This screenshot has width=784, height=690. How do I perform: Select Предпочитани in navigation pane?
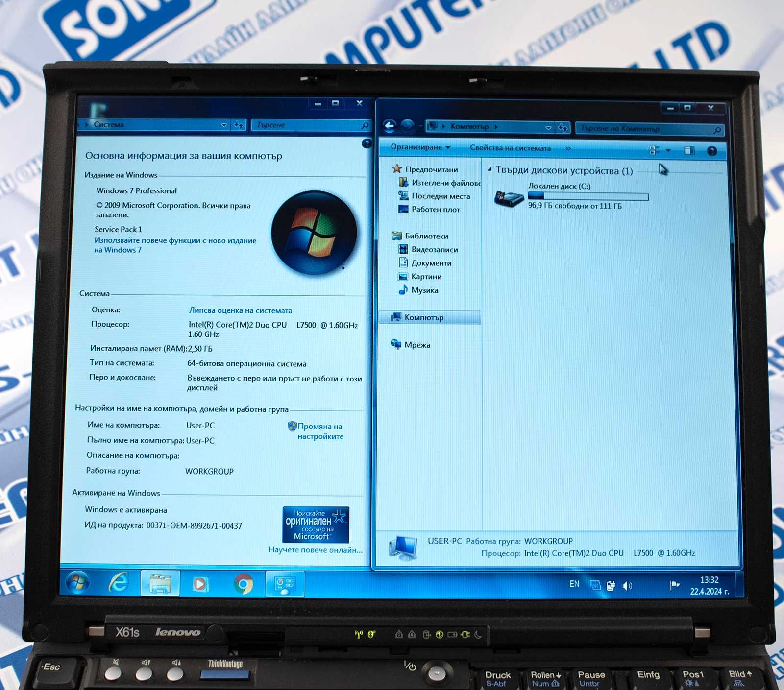tap(431, 169)
